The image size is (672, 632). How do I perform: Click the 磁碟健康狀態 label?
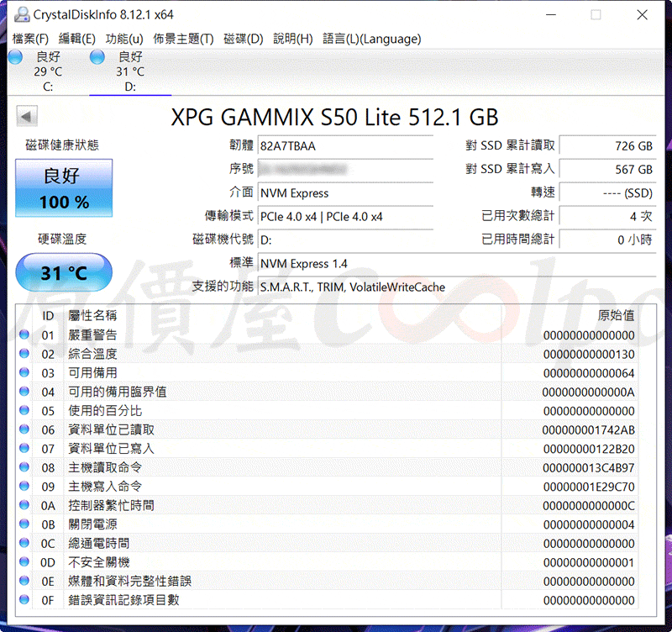pyautogui.click(x=62, y=145)
